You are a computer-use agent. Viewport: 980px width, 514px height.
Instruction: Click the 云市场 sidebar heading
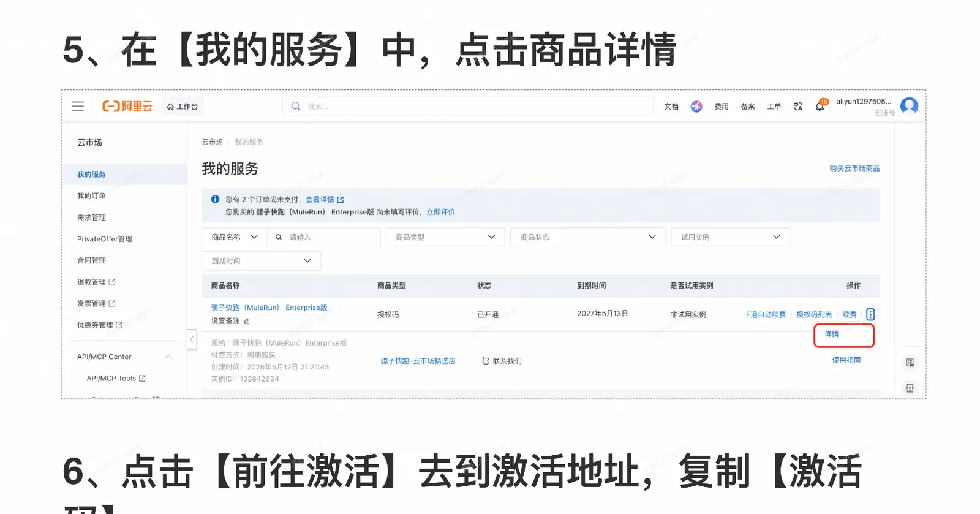[x=90, y=143]
